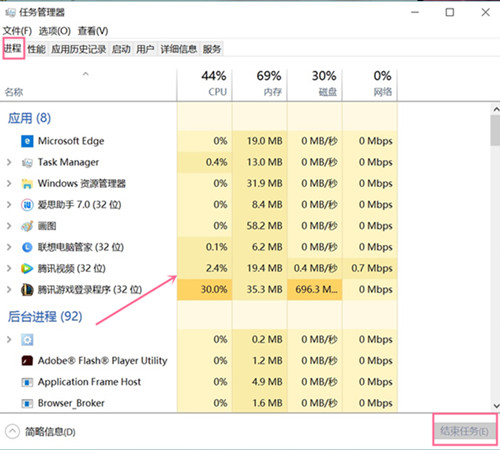Click the Adobe Flash Player Utility icon
The height and width of the screenshot is (450, 500).
[x=27, y=361]
